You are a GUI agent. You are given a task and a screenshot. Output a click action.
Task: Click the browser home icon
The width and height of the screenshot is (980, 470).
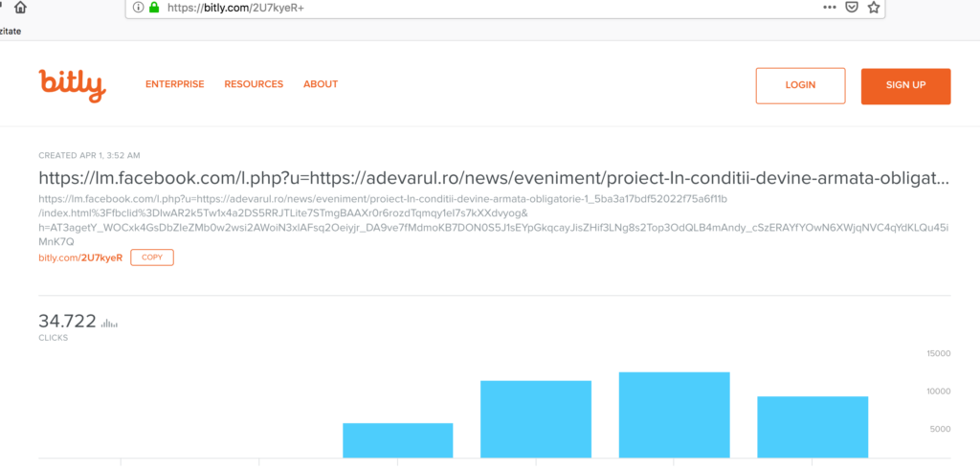[x=21, y=8]
